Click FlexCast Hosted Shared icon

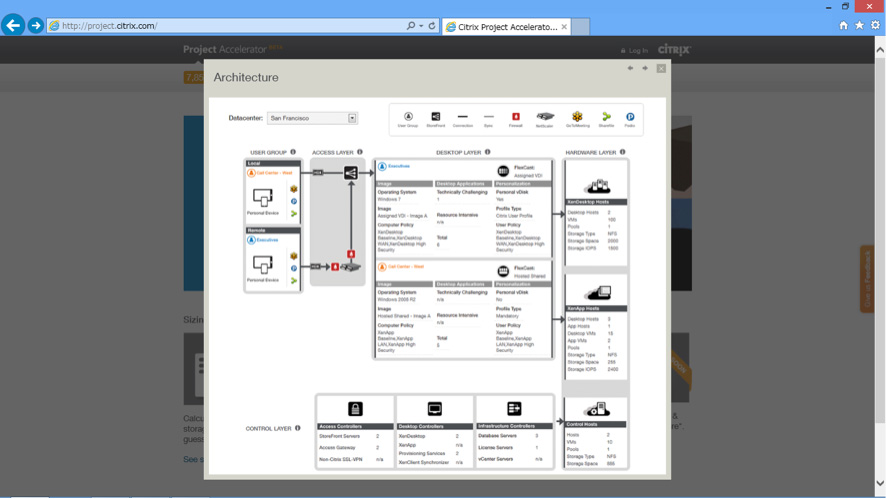pos(503,271)
